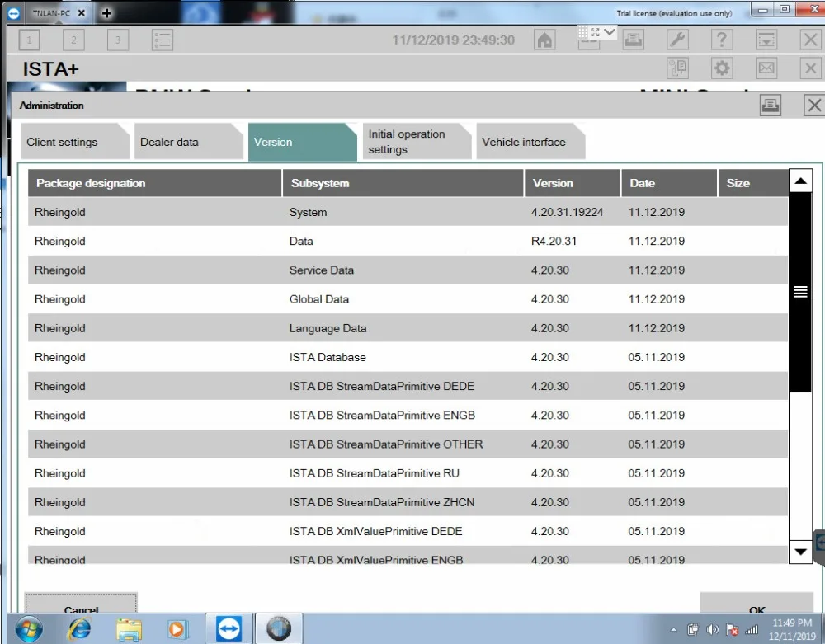Open the operations list icon
Viewport: 825px width, 644px height.
click(162, 40)
